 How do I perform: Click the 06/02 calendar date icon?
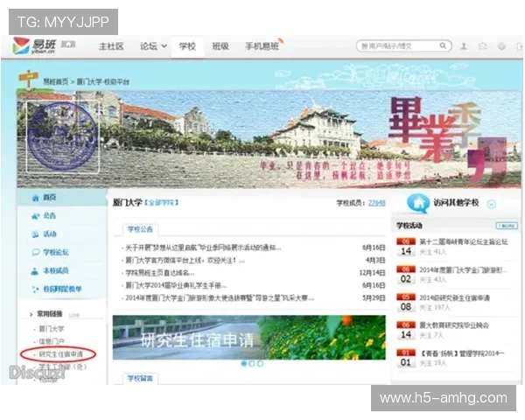click(406, 275)
